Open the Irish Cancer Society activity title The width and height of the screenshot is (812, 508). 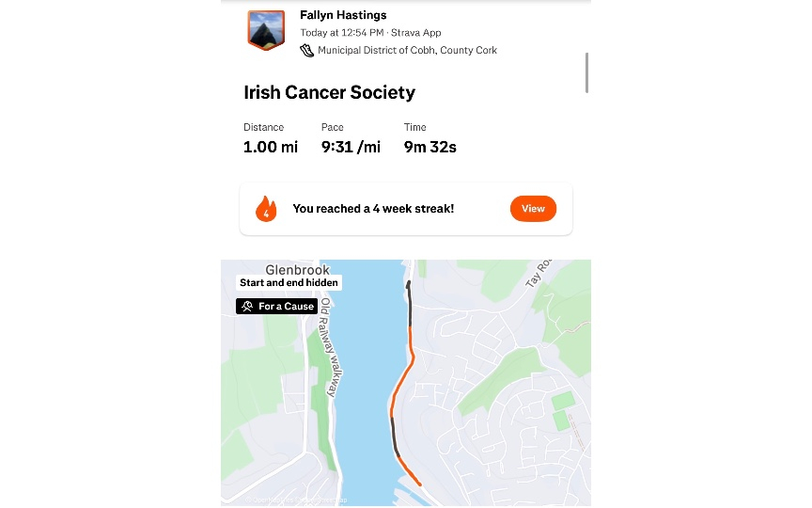tap(329, 92)
